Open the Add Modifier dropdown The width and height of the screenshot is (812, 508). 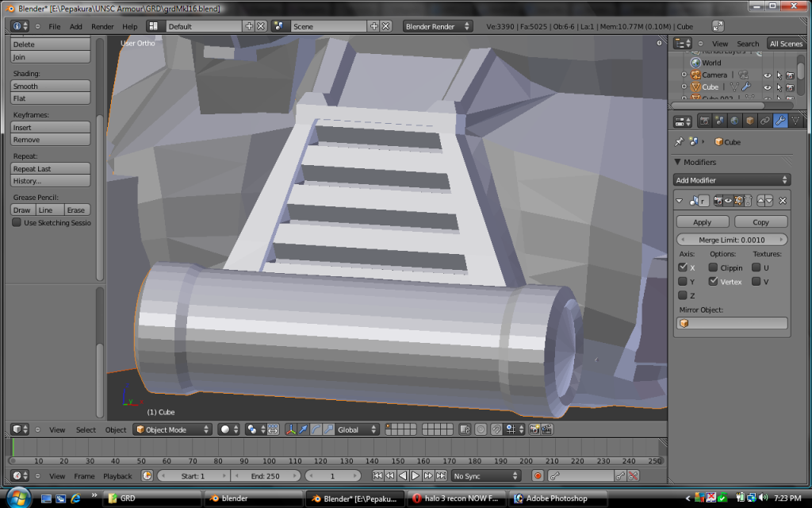point(732,180)
